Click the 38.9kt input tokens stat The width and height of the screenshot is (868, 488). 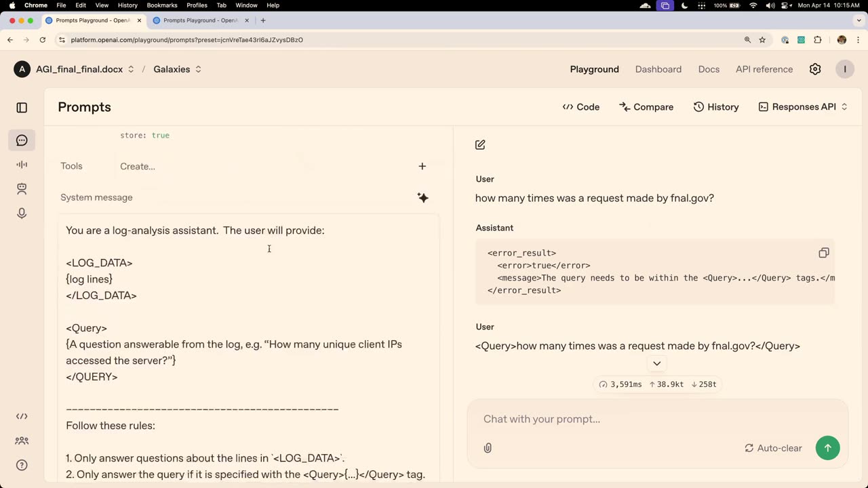pos(667,384)
